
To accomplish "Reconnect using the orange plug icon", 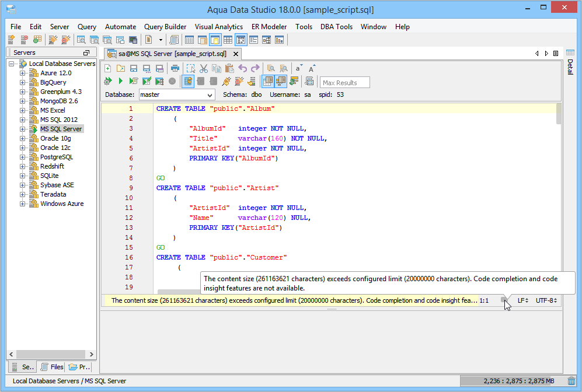I will coord(226,81).
